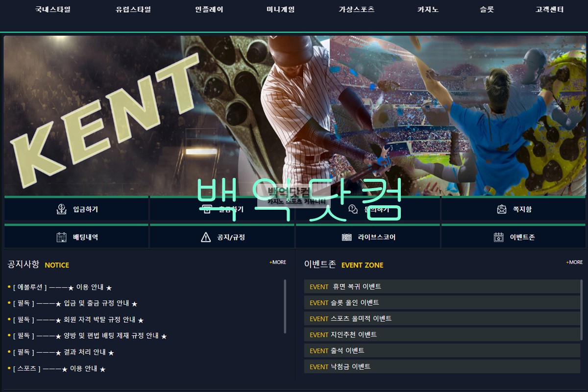This screenshot has height=392, width=588.
Task: Click the notice/rules (공지/규정) warning triangle icon
Action: 206,237
